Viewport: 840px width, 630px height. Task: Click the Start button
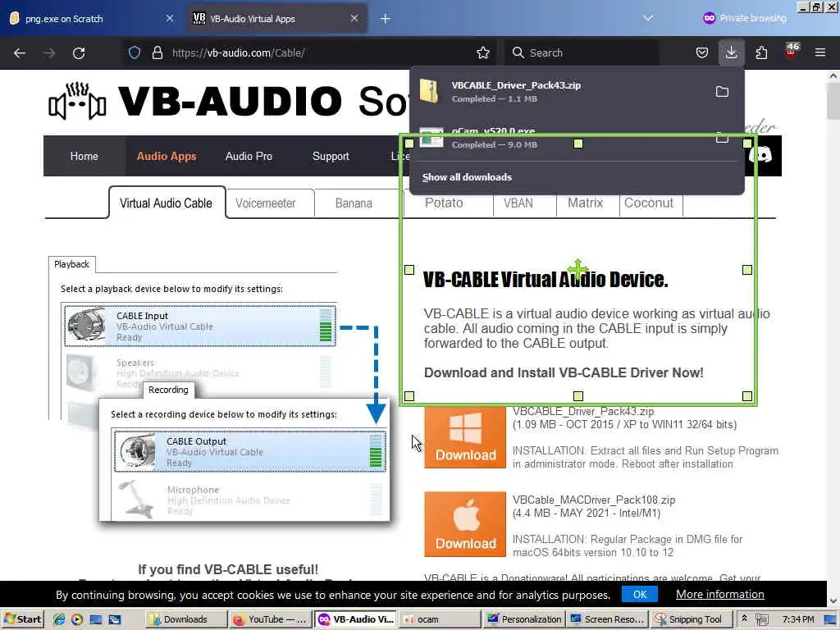click(22, 619)
